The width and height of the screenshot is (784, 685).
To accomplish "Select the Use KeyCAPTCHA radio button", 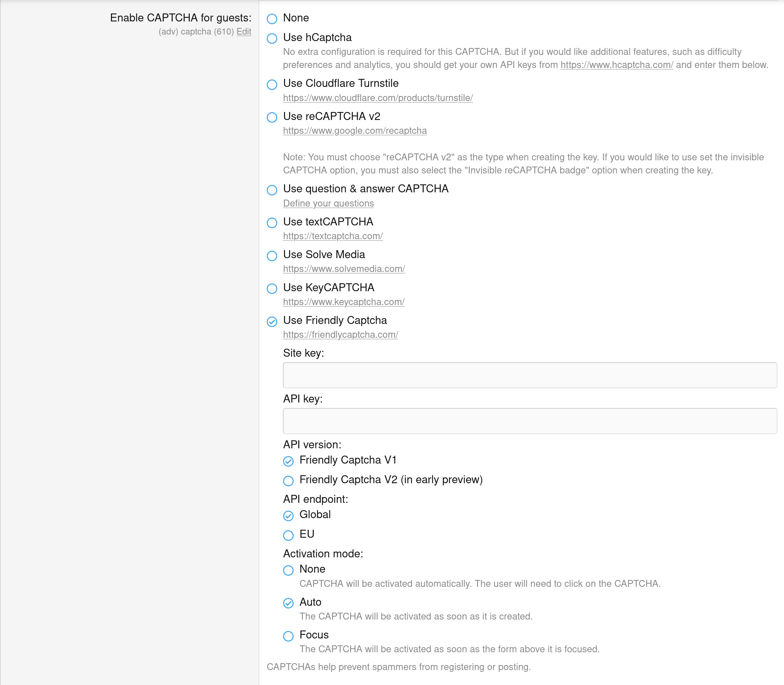I will (272, 288).
